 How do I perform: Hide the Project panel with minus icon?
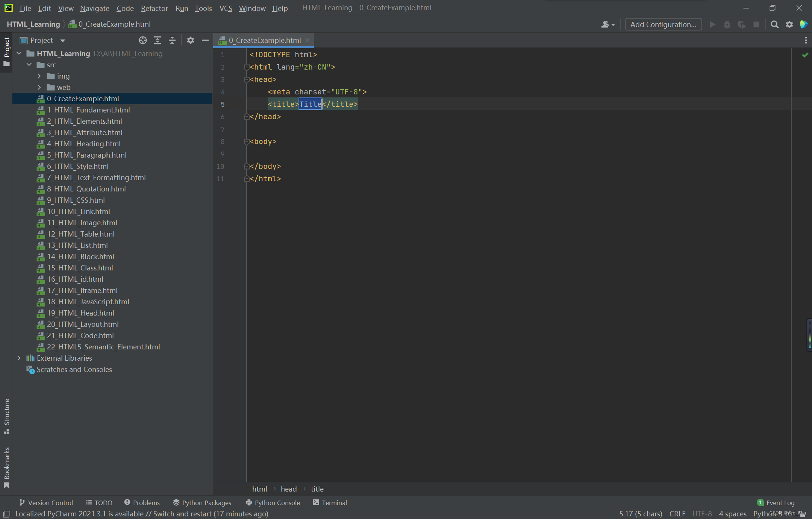click(x=205, y=40)
